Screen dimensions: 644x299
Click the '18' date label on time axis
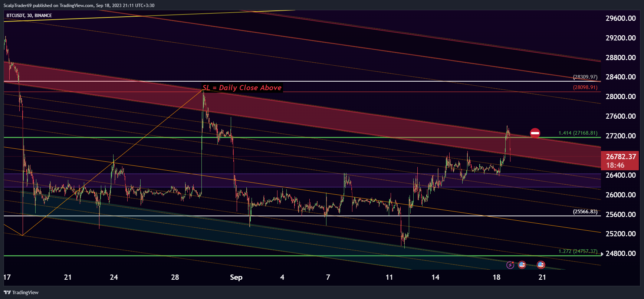[x=496, y=277]
